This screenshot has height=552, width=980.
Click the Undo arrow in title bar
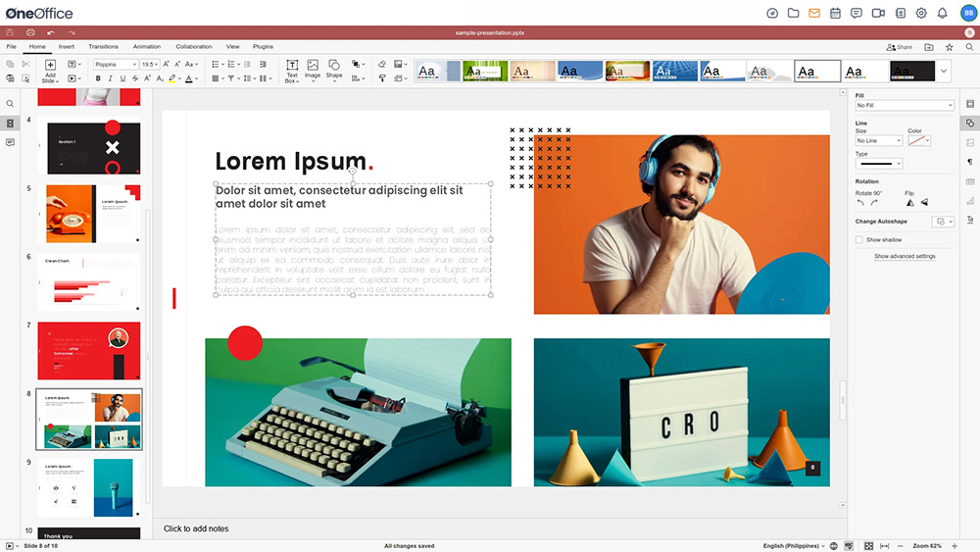51,32
